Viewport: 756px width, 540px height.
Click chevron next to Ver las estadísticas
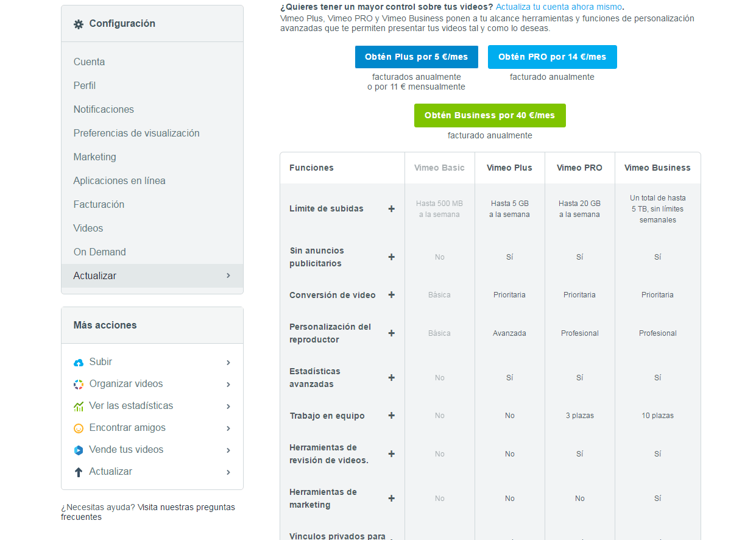click(228, 407)
